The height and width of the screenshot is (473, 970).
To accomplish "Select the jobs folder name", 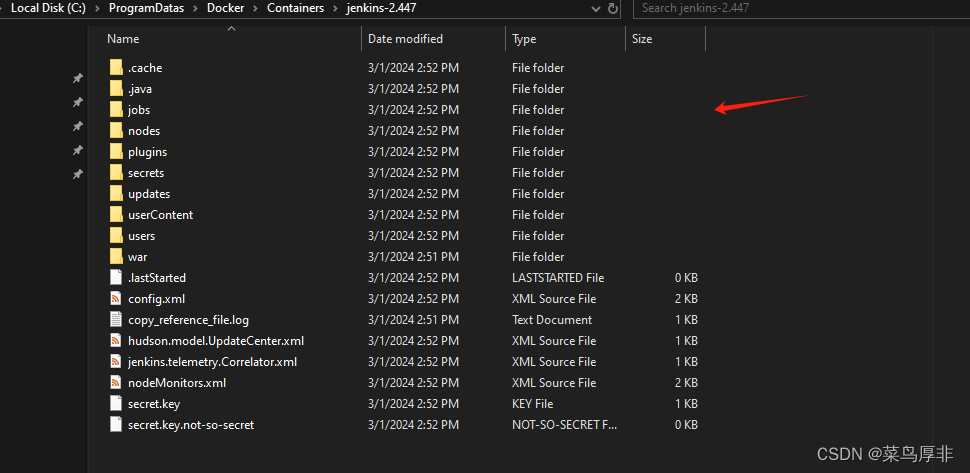I will (x=139, y=110).
